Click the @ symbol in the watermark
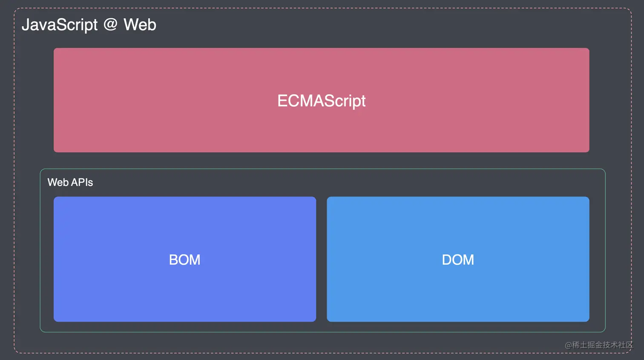 point(568,346)
